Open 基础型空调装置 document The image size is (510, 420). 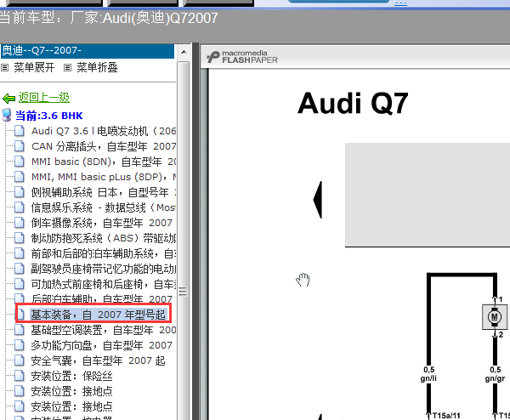click(104, 330)
